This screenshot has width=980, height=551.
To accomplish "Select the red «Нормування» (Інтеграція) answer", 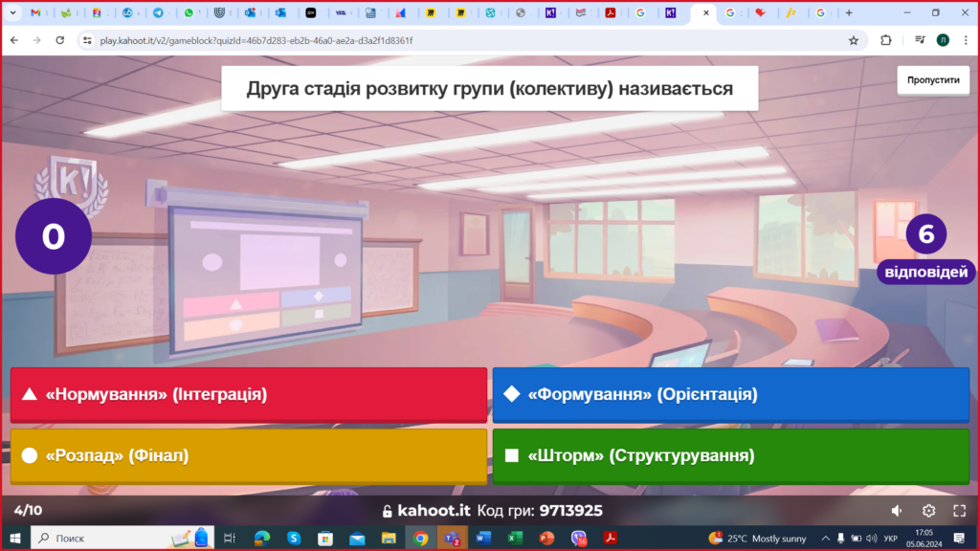I will point(249,394).
